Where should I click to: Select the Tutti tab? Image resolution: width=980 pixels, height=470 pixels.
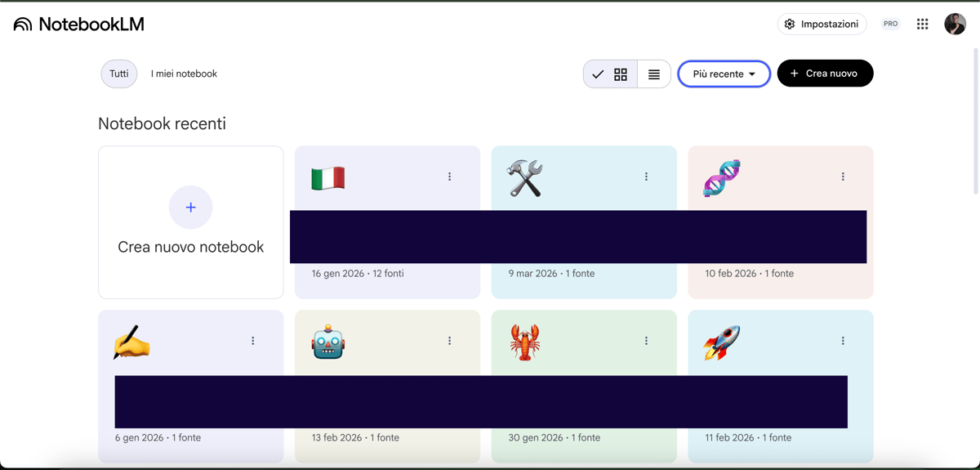coord(119,74)
